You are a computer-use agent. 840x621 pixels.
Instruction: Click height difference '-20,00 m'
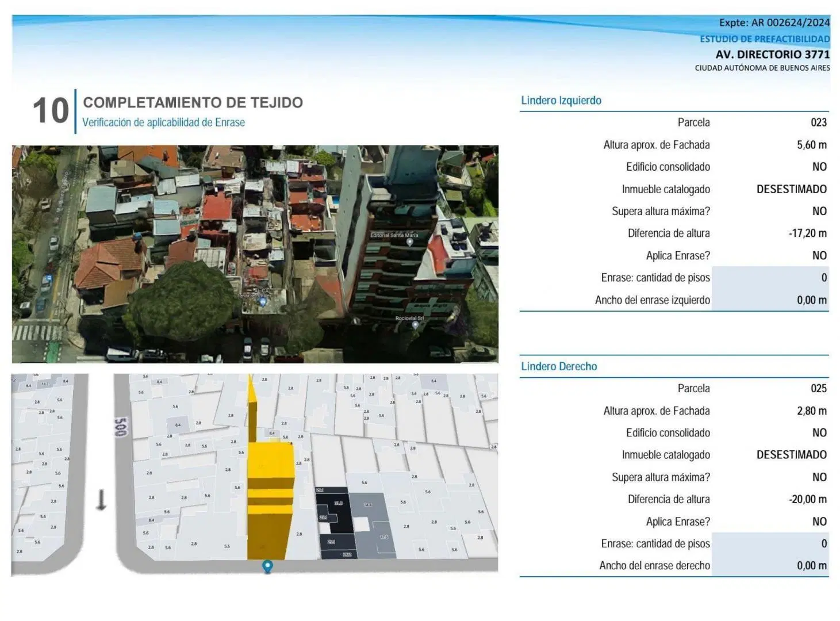[808, 500]
